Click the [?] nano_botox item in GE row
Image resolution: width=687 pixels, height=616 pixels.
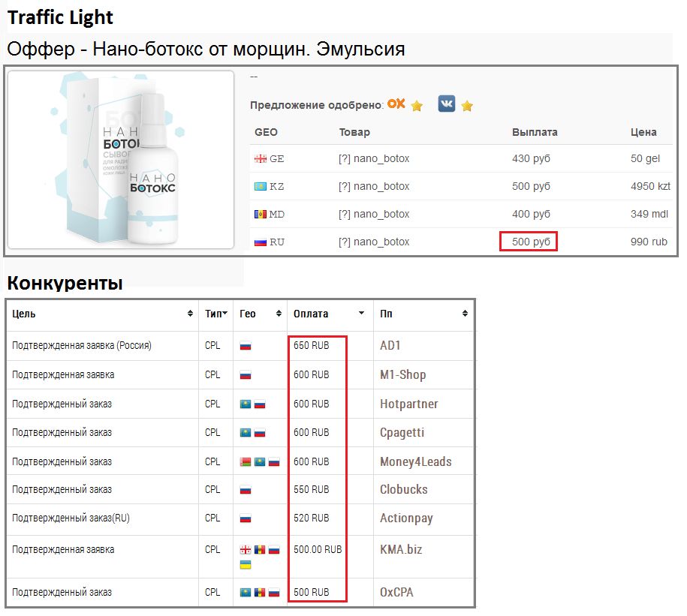click(x=374, y=158)
